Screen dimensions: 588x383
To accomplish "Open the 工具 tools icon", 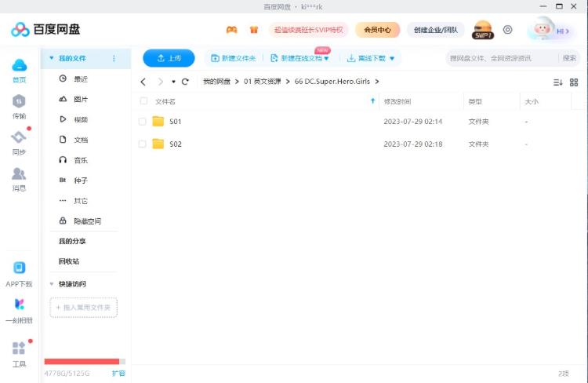I will pos(19,348).
